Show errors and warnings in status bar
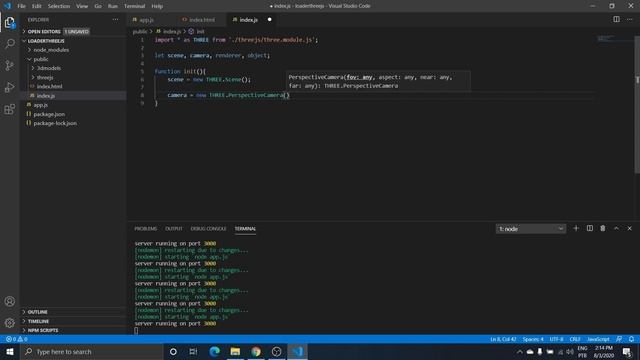 pos(17,339)
